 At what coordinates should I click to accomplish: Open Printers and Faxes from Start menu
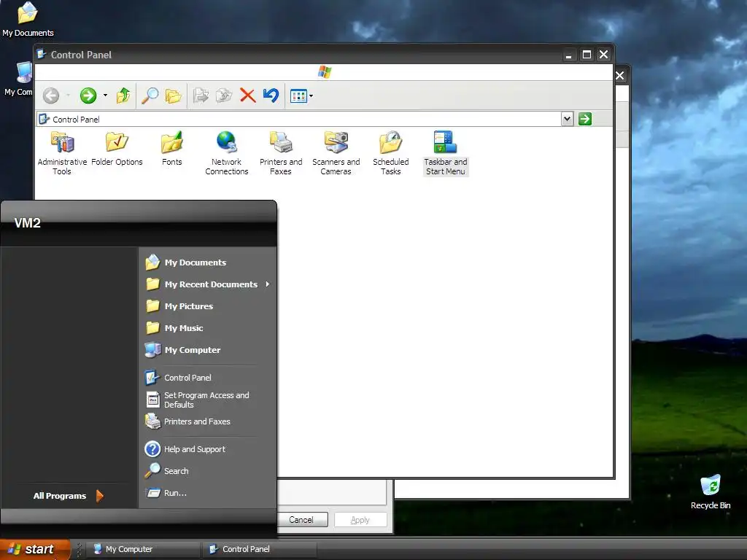[x=208, y=421]
